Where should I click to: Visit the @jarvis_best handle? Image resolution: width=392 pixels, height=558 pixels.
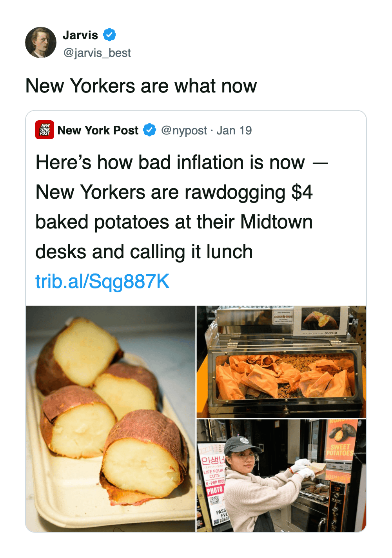click(97, 53)
